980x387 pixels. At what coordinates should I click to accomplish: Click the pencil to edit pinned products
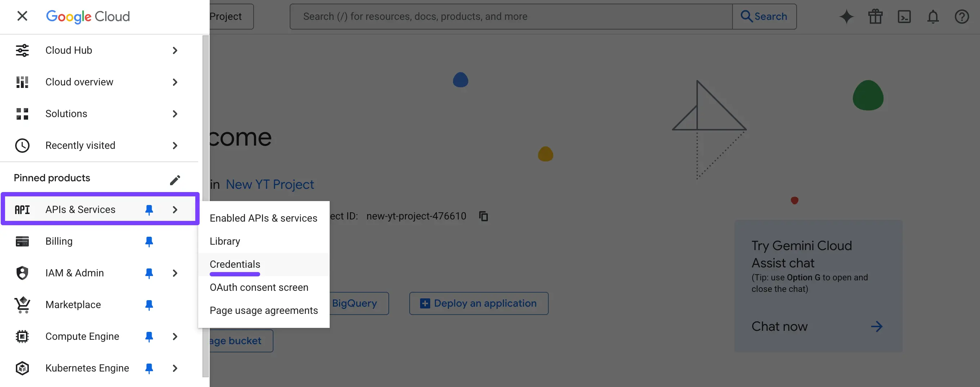tap(175, 179)
